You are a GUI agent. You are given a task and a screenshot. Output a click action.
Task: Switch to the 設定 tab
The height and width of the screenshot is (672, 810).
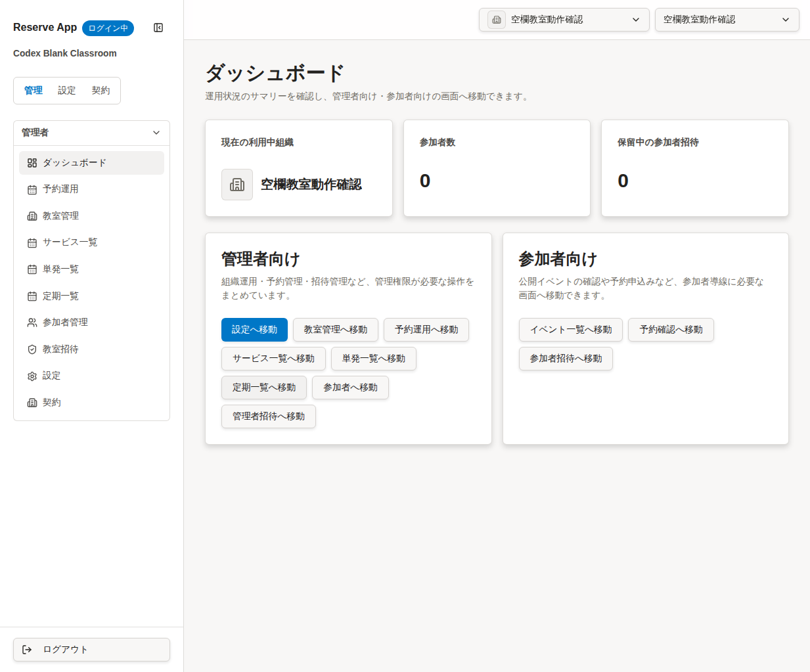click(x=66, y=90)
